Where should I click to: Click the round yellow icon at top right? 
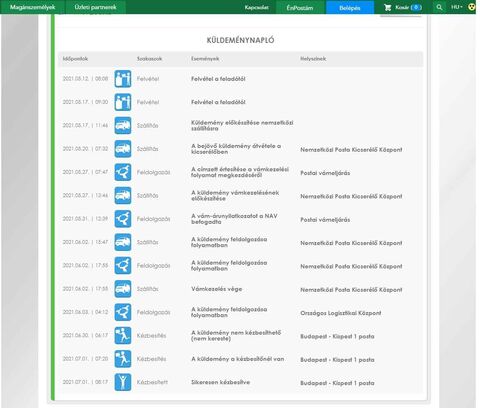click(x=471, y=7)
